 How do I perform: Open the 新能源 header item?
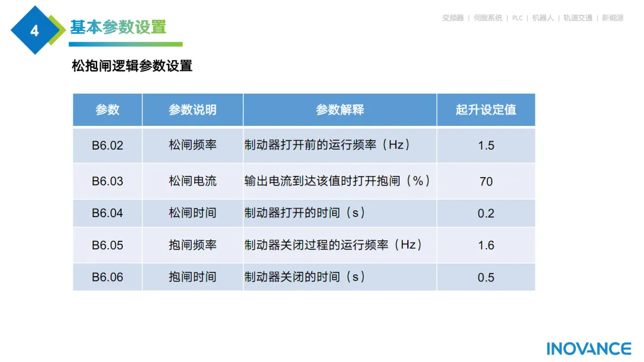[x=612, y=18]
